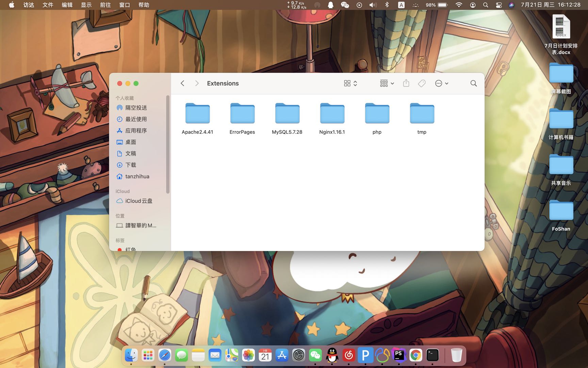Open NetEase Music from the Dock
Image resolution: width=588 pixels, height=368 pixels.
click(x=349, y=356)
